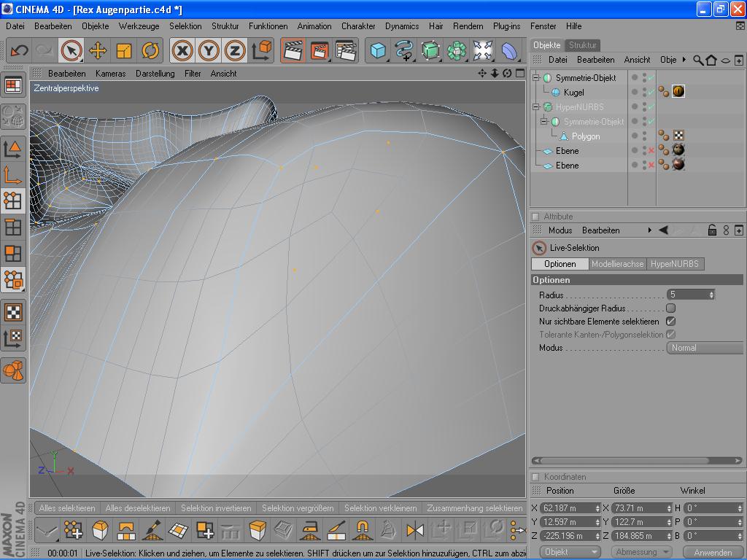Open the Selektion menu

point(185,26)
